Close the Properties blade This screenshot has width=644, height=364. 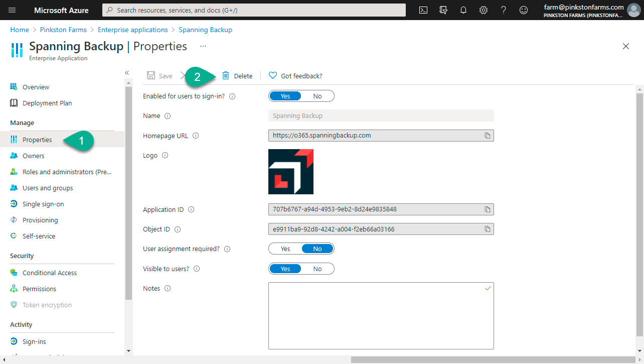click(x=626, y=46)
